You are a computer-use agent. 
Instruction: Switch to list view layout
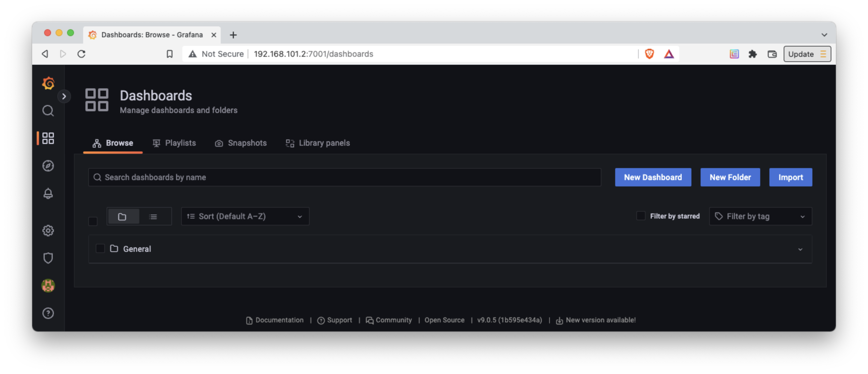[x=153, y=217]
